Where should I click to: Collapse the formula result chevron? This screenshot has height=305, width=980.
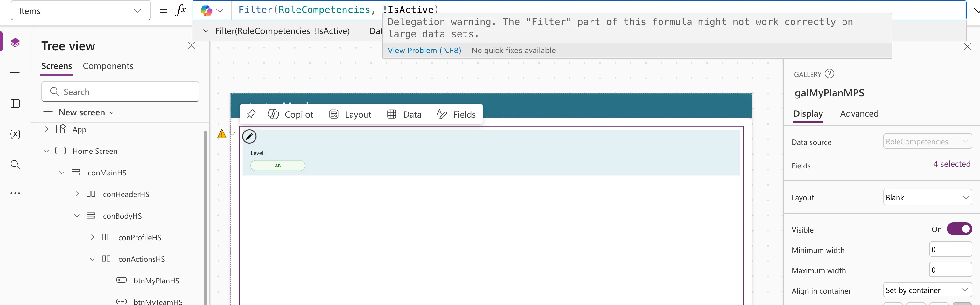(x=206, y=31)
